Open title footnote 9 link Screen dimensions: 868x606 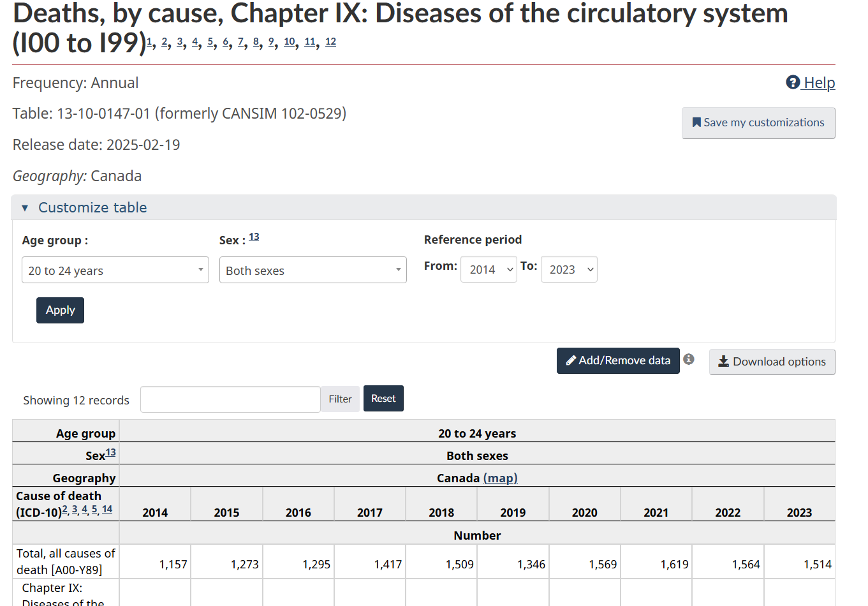pos(272,41)
